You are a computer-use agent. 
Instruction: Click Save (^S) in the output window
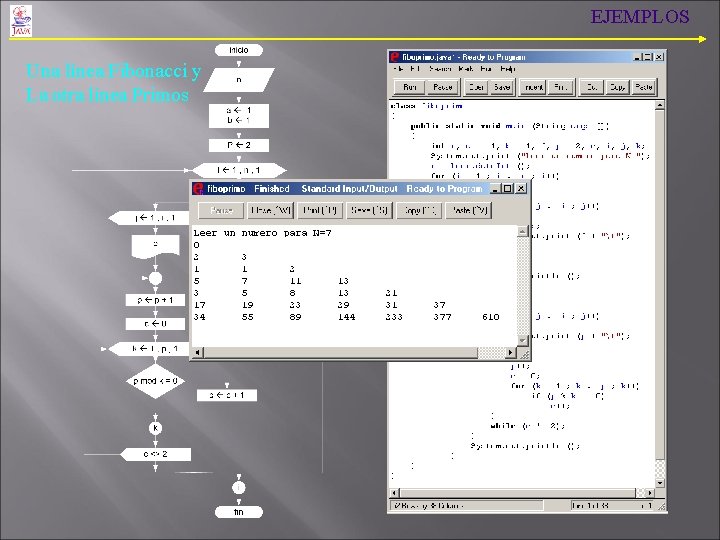point(369,211)
